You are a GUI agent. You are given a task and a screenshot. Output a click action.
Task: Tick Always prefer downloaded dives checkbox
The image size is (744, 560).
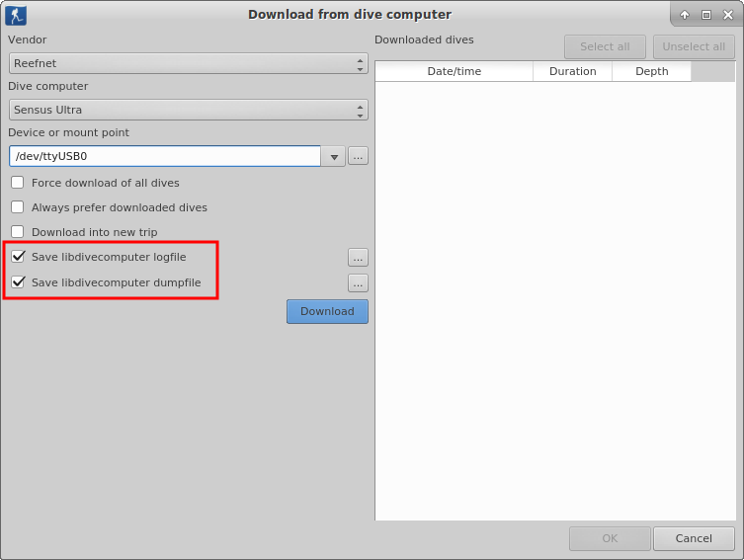18,207
